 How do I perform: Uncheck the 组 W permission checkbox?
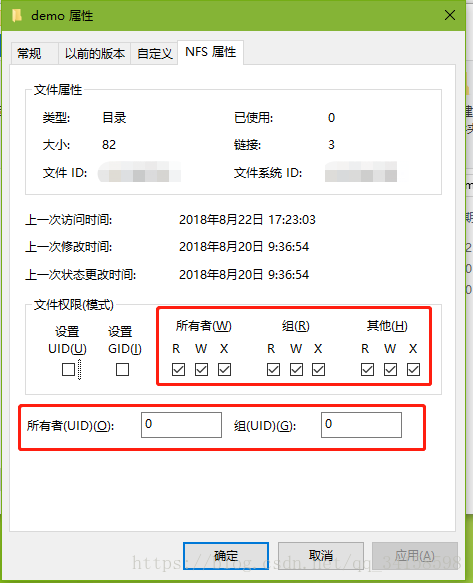tap(296, 370)
